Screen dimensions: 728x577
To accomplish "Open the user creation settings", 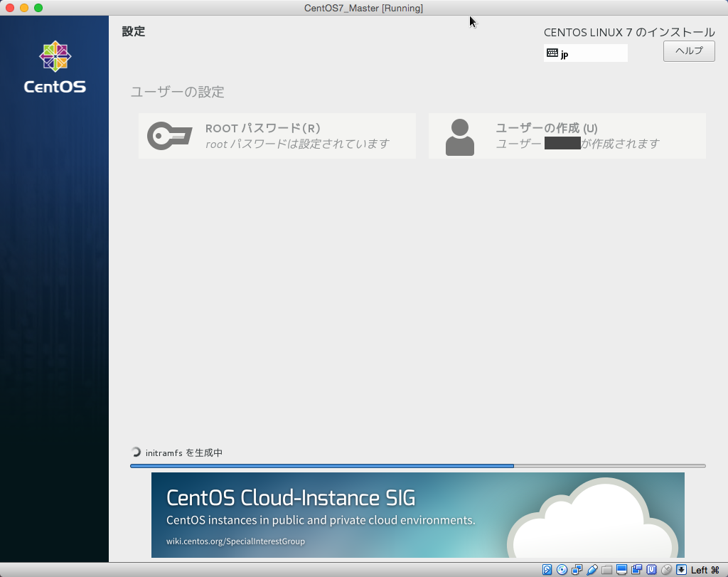I will click(567, 136).
